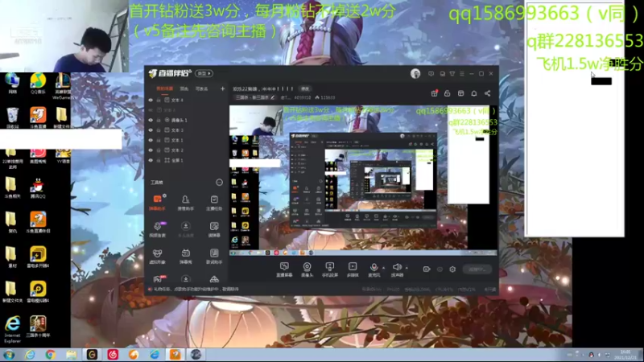Image resolution: width=644 pixels, height=362 pixels.
Task: Open Internet Explorer desktop shortcut
Action: point(12,330)
